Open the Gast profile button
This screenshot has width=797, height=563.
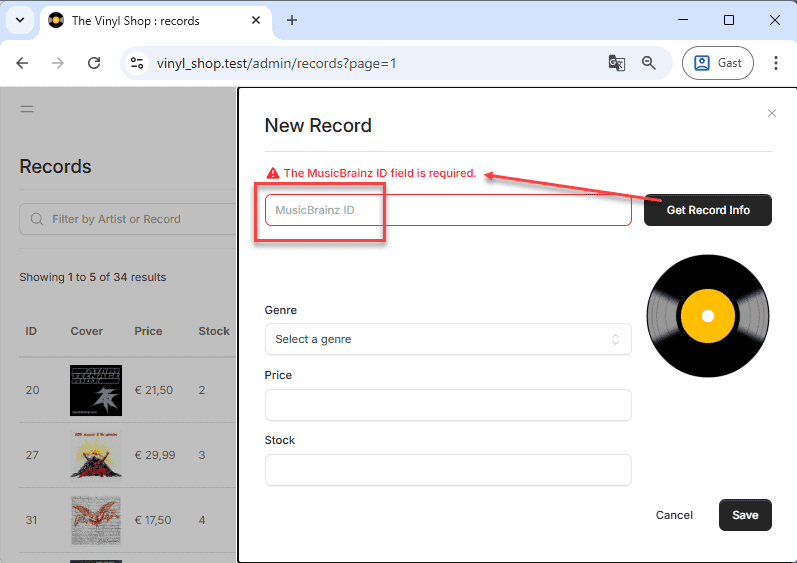pyautogui.click(x=718, y=63)
